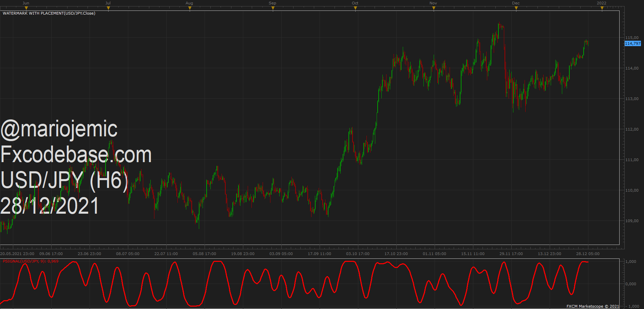Click the current price tag 114,797
Screen dimensions: 644x309
(x=633, y=43)
